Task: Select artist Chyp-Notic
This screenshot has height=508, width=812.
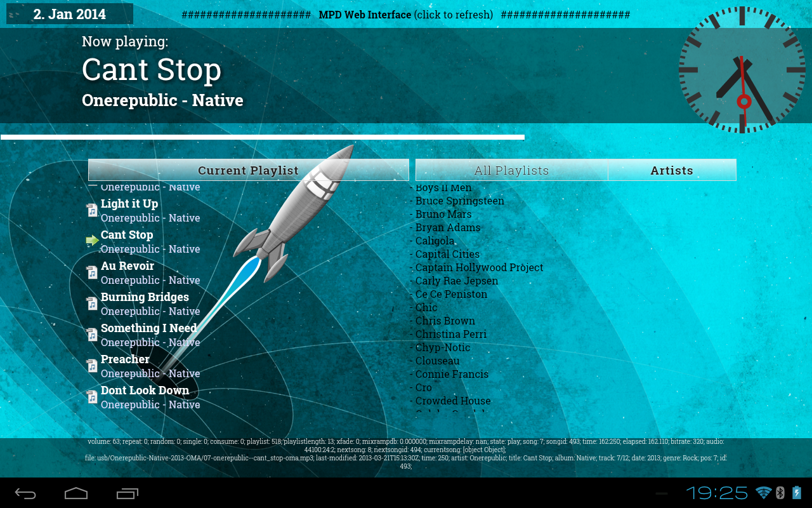Action: (x=443, y=347)
